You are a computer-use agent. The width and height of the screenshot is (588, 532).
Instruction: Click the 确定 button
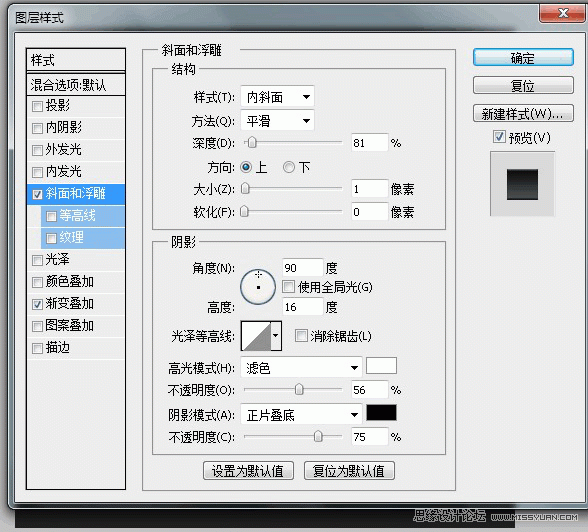click(523, 58)
